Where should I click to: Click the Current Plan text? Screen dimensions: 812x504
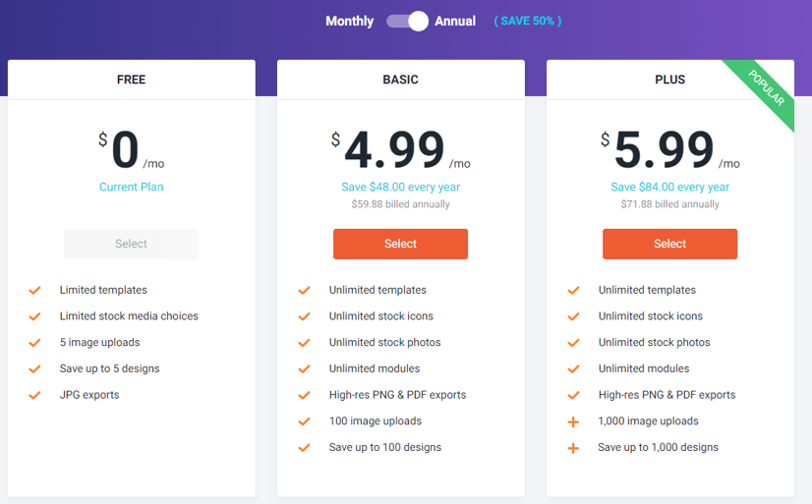(x=131, y=187)
